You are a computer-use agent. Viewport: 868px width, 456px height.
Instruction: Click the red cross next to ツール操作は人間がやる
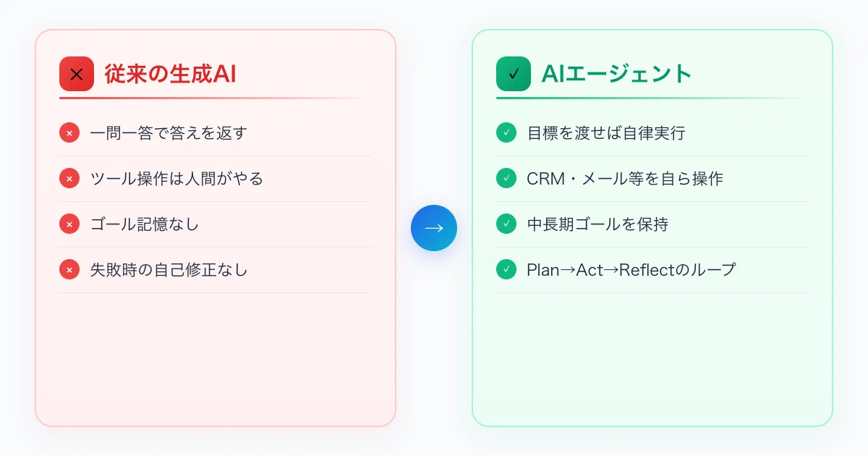[69, 179]
